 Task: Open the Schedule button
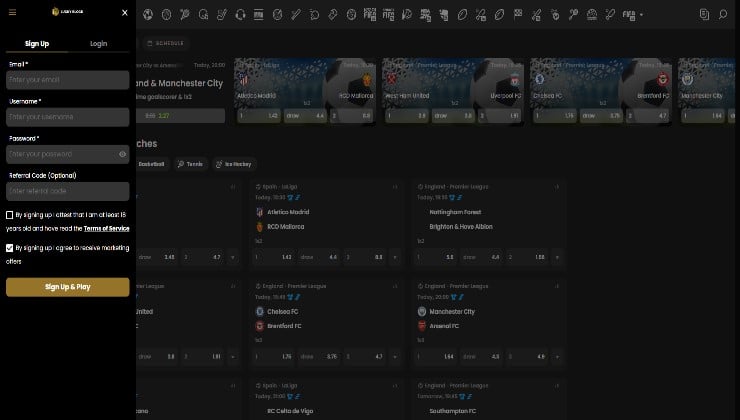[166, 43]
